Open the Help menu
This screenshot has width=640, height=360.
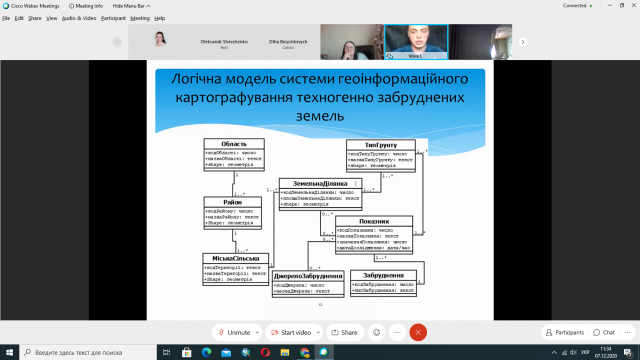point(160,18)
